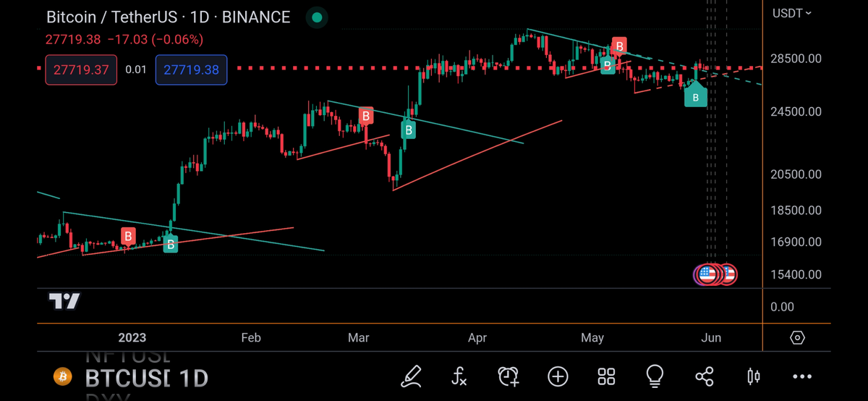Open the lightbulb ideas icon
Image resolution: width=868 pixels, height=401 pixels.
pos(655,375)
